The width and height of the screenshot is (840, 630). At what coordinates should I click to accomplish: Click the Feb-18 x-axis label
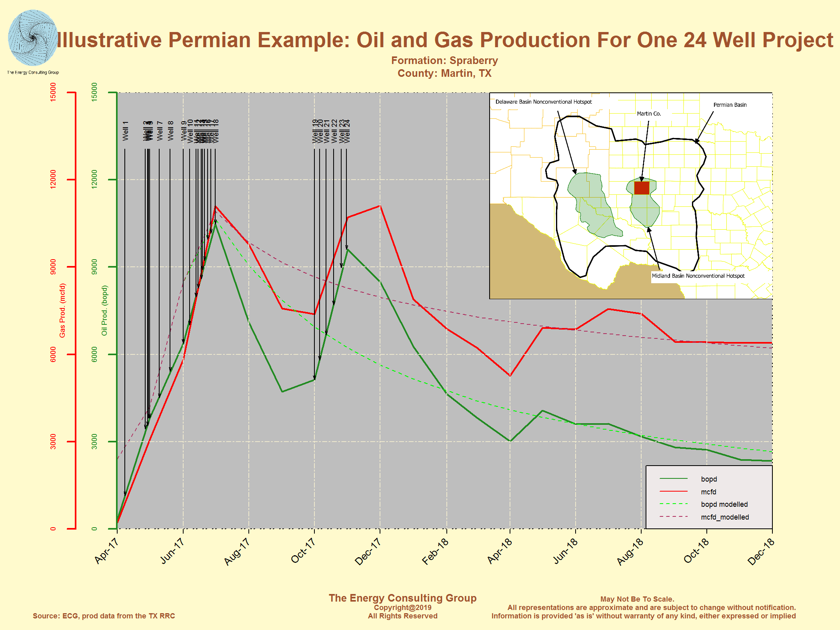click(436, 551)
